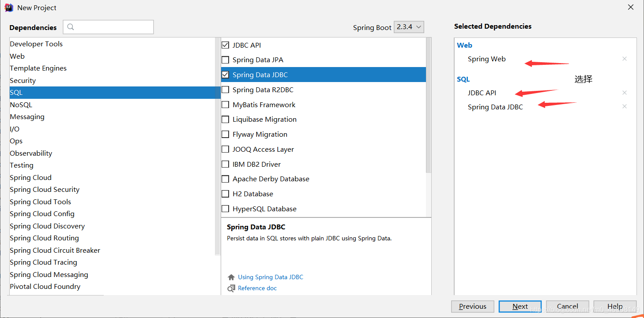Tick the Flyway Migration checkbox

click(x=226, y=135)
